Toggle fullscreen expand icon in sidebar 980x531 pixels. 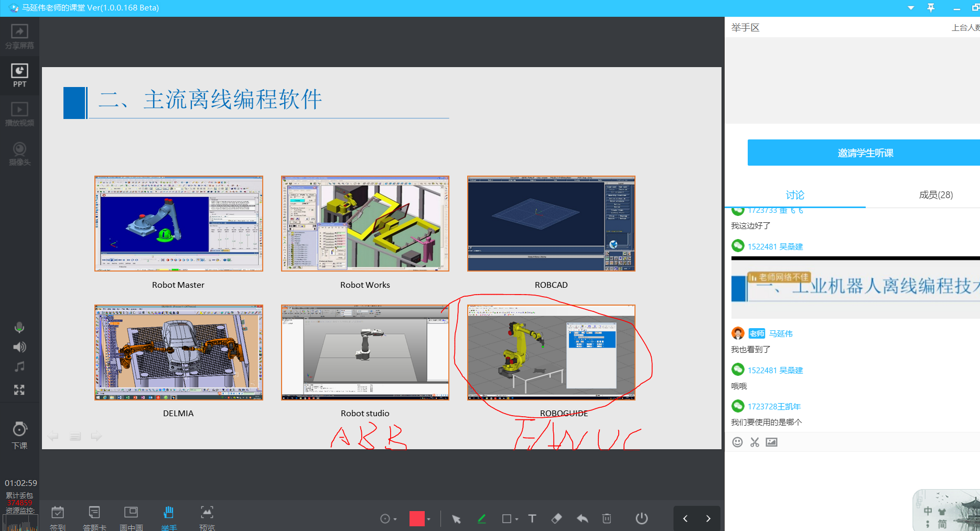tap(19, 389)
